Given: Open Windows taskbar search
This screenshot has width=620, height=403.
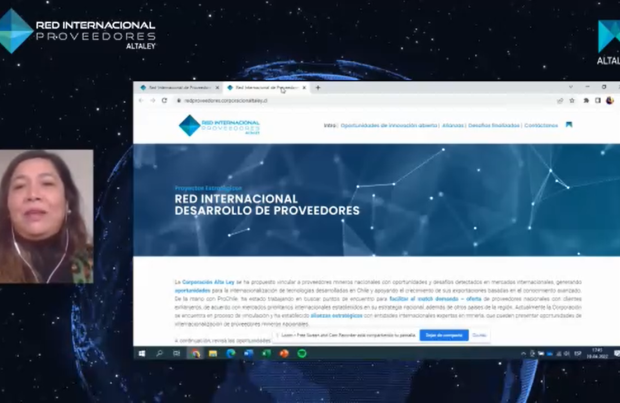Looking at the screenshot, I should (x=159, y=354).
